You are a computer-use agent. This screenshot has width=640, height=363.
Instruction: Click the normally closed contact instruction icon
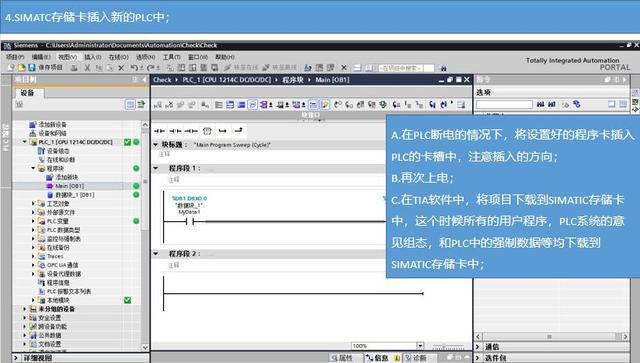point(175,131)
